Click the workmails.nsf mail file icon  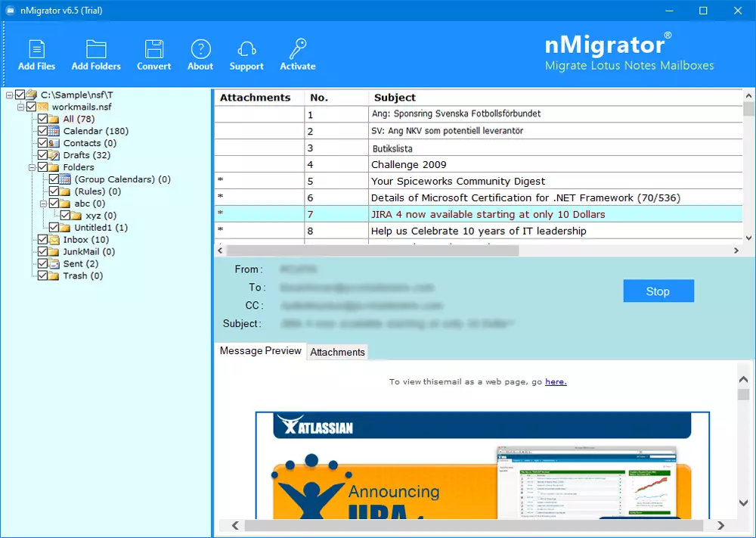tap(43, 107)
